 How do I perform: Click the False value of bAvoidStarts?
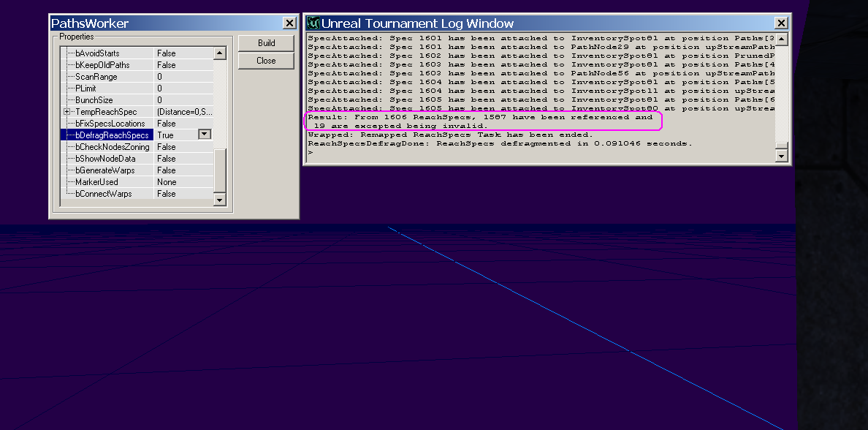point(166,53)
